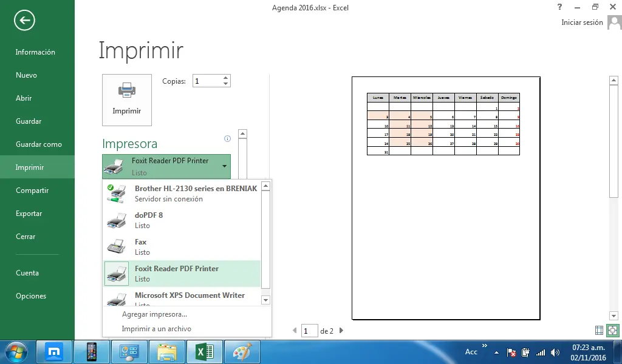The width and height of the screenshot is (622, 364).
Task: Pick Foxit Reader PDF Printer in the list
Action: tap(182, 274)
